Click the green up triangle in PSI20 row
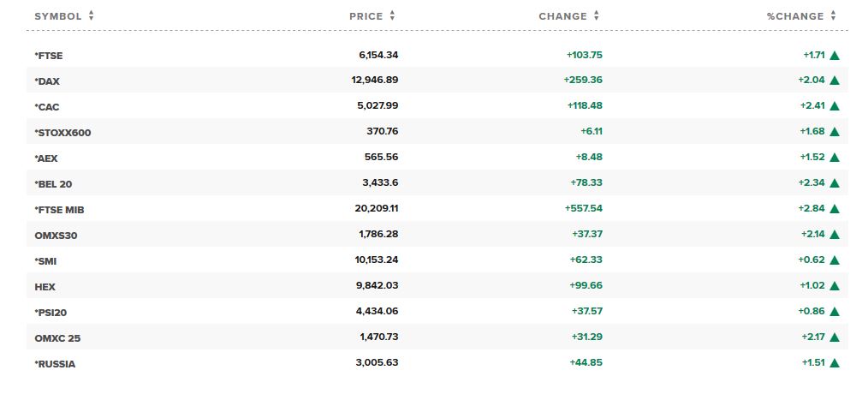This screenshot has width=868, height=406. (835, 311)
